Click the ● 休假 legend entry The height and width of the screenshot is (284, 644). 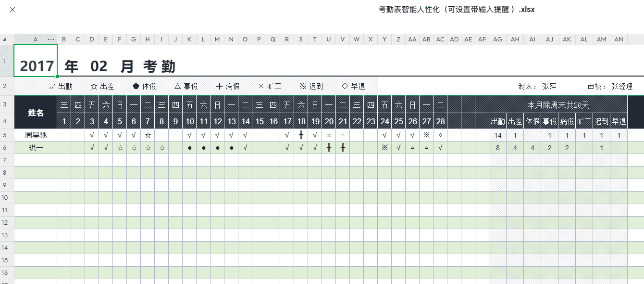pos(145,87)
